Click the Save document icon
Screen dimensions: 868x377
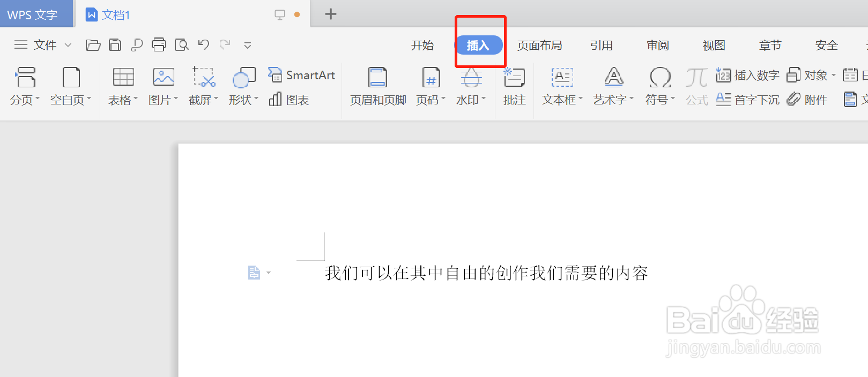tap(115, 45)
